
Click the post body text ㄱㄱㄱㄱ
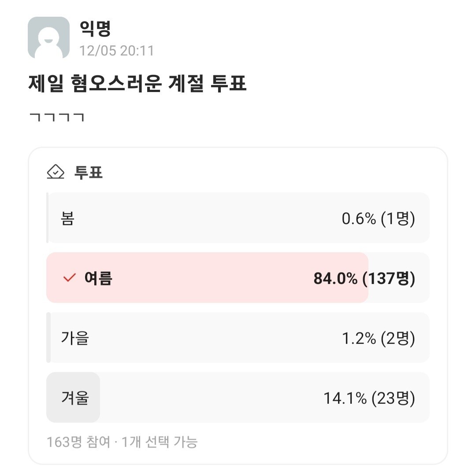pyautogui.click(x=56, y=118)
